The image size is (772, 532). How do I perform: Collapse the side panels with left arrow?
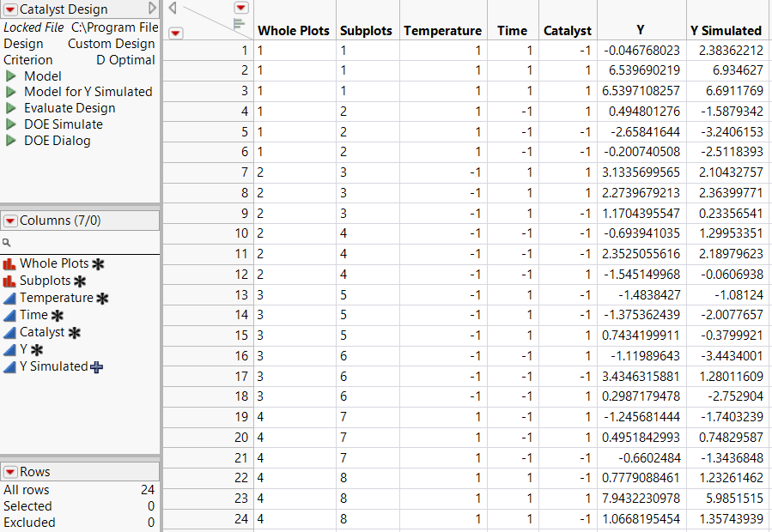[173, 8]
